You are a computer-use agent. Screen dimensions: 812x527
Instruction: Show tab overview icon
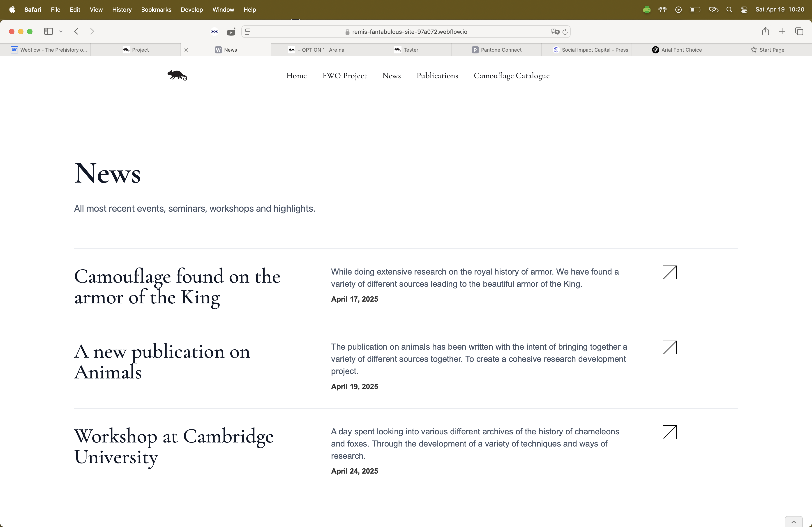(799, 31)
